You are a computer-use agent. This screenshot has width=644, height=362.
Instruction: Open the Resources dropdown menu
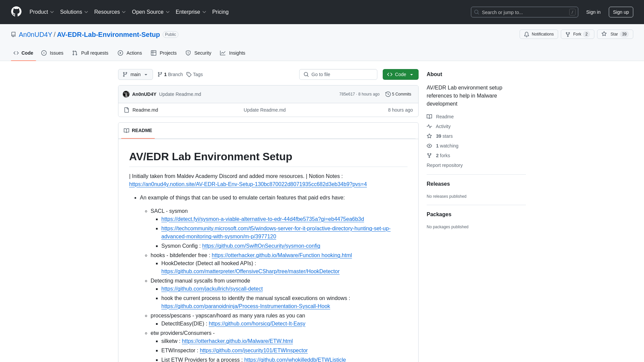tap(110, 12)
